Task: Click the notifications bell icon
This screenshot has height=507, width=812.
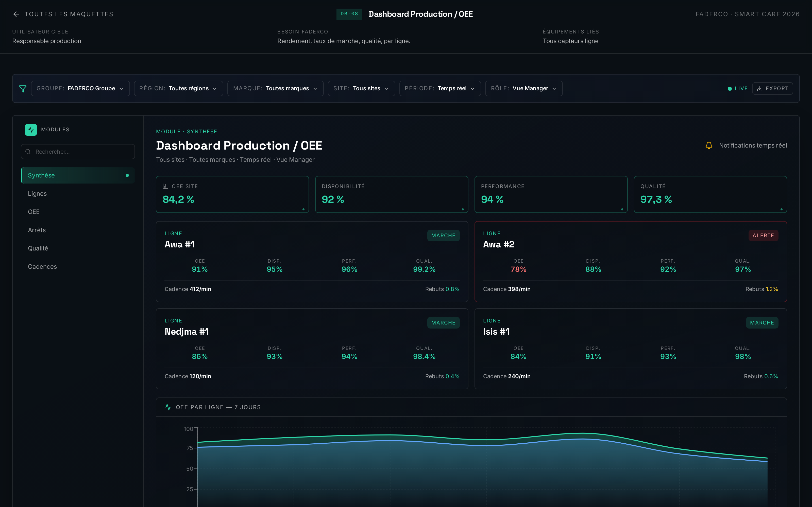Action: pos(709,146)
